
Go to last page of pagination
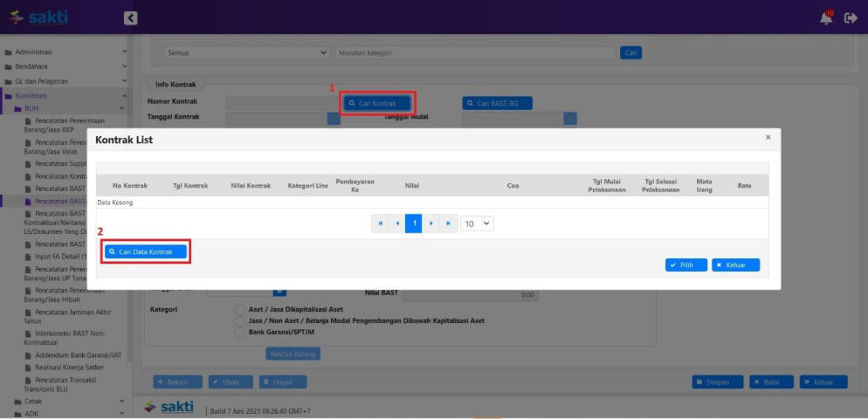(448, 223)
